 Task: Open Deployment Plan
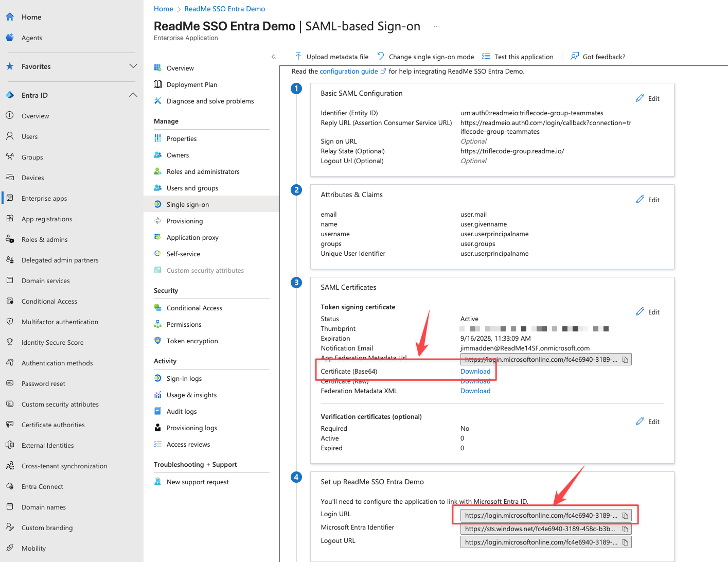192,84
